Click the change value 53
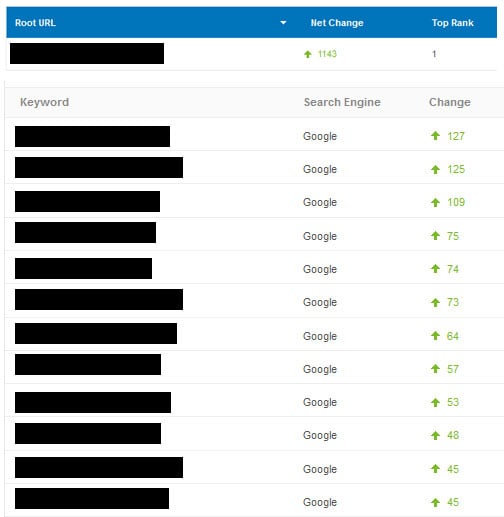 (453, 402)
